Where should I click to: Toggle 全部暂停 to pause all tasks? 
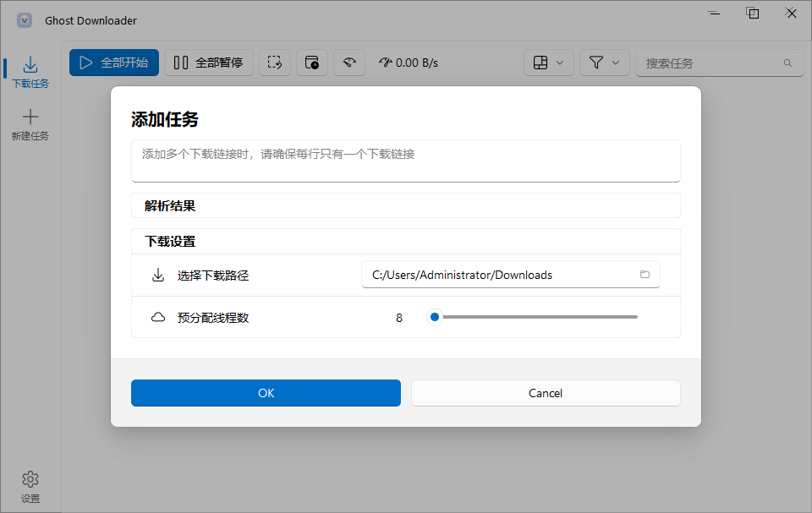tap(208, 62)
